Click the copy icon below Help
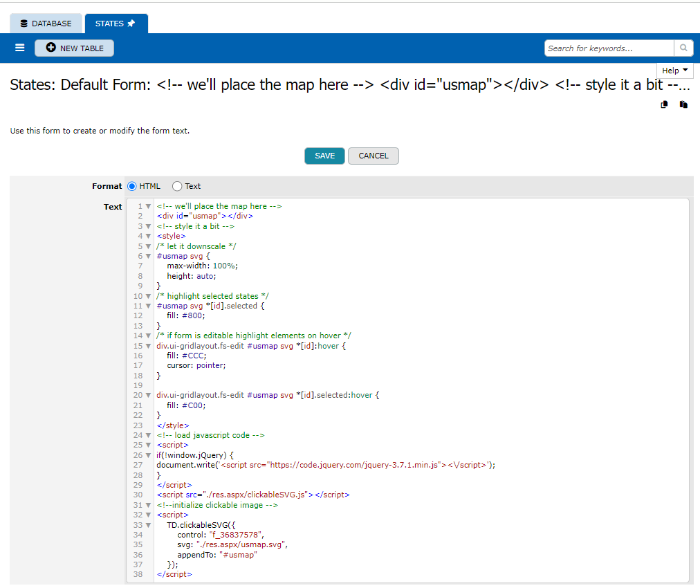This screenshot has height=588, width=700. pos(664,104)
